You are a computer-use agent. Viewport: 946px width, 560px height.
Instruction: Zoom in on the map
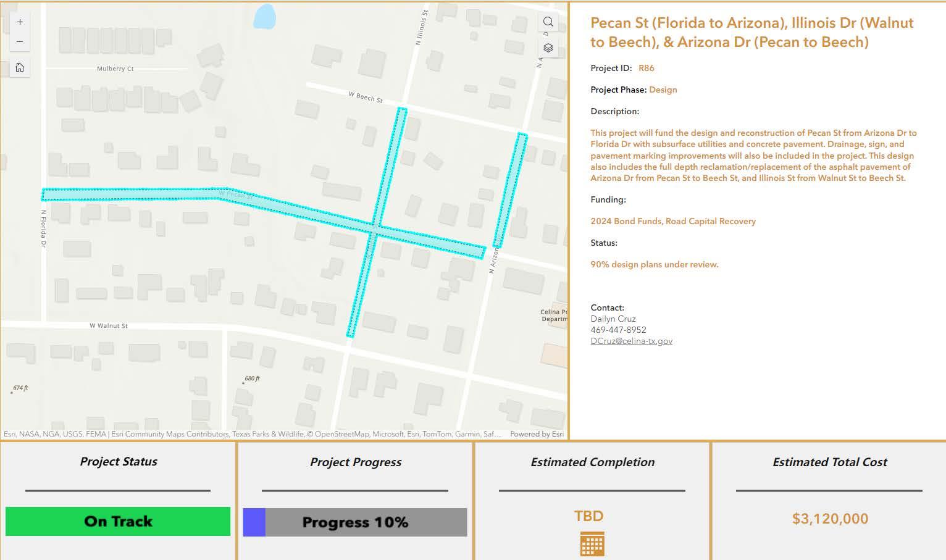[20, 22]
